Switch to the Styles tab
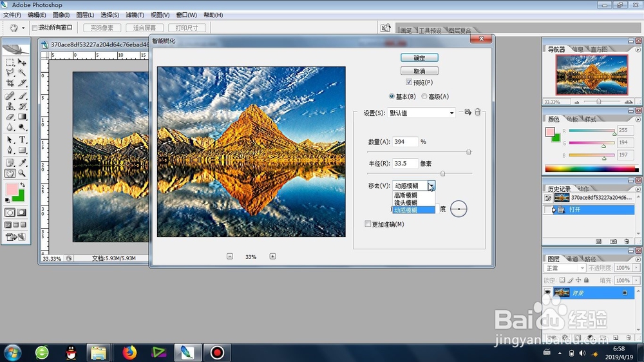This screenshot has height=362, width=644. 591,119
